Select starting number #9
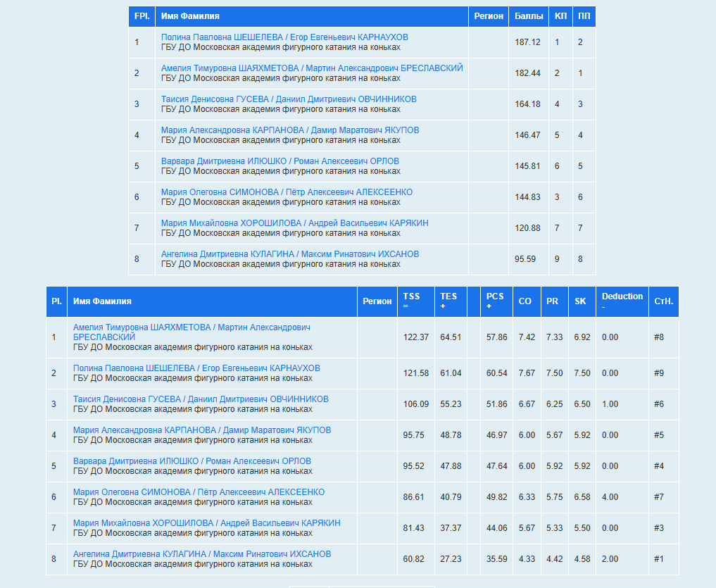This screenshot has width=716, height=588. pyautogui.click(x=659, y=373)
